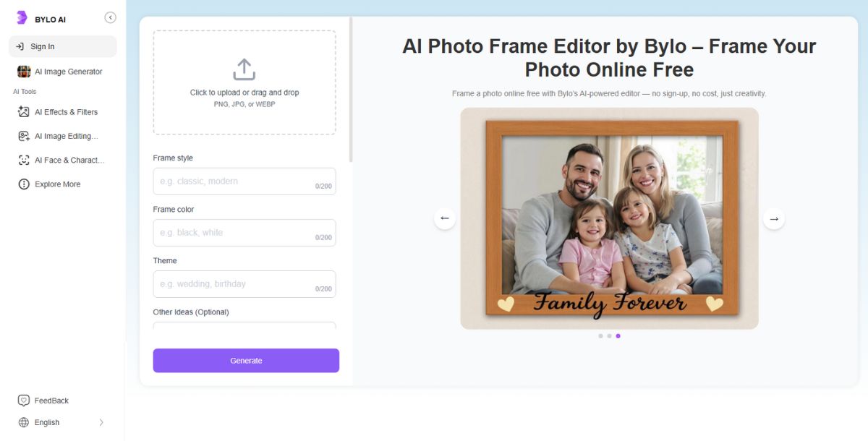Screen dimensions: 868x441
Task: Click the AI Effects & Filters icon
Action: (24, 112)
